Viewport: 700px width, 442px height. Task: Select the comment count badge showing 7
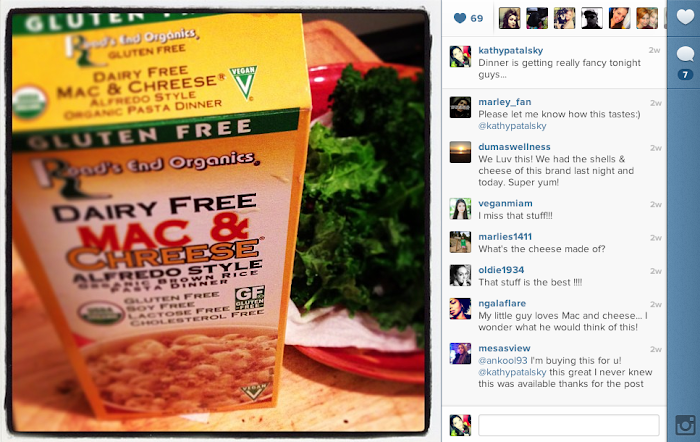tap(685, 75)
